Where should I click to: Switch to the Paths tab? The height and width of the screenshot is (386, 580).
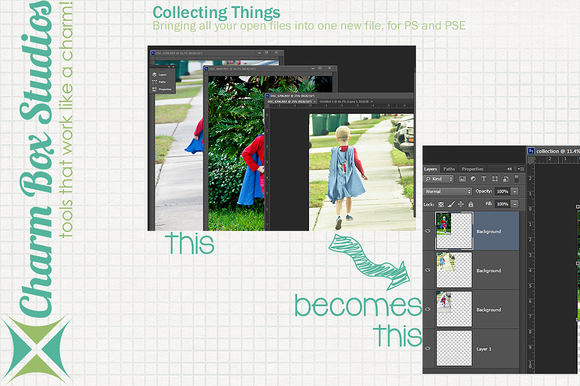pos(449,169)
